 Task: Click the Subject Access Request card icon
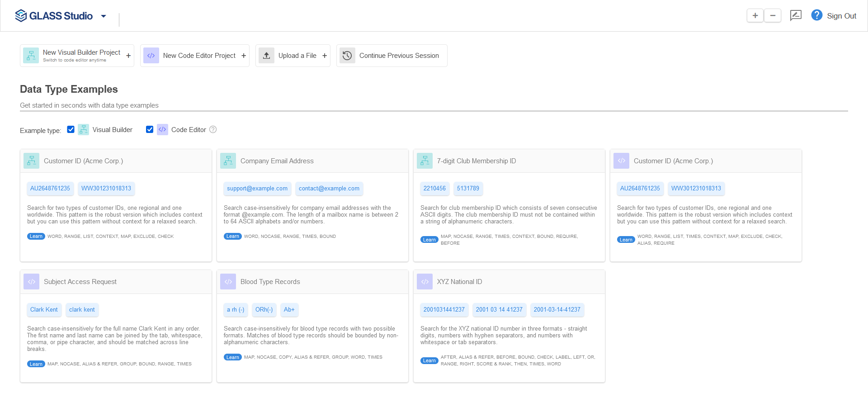point(31,282)
